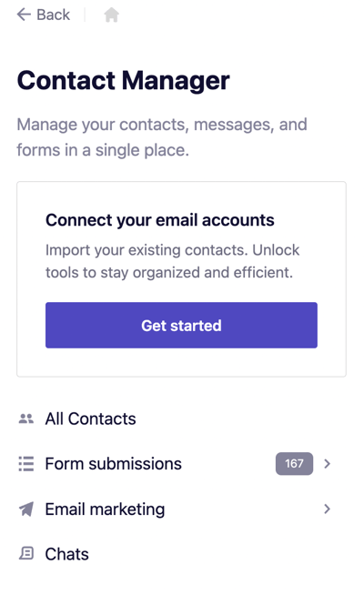The width and height of the screenshot is (364, 595).
Task: Expand Email marketing with its chevron arrow
Action: click(x=327, y=509)
